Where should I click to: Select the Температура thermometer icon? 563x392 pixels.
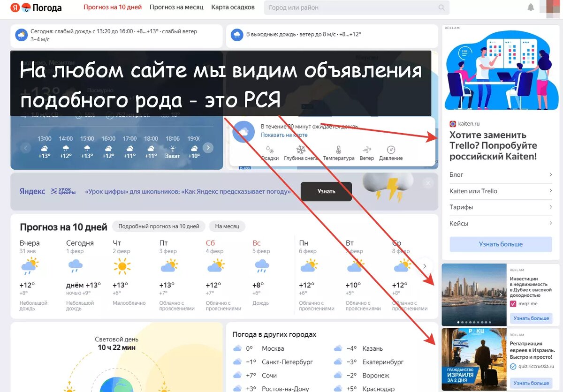[338, 150]
